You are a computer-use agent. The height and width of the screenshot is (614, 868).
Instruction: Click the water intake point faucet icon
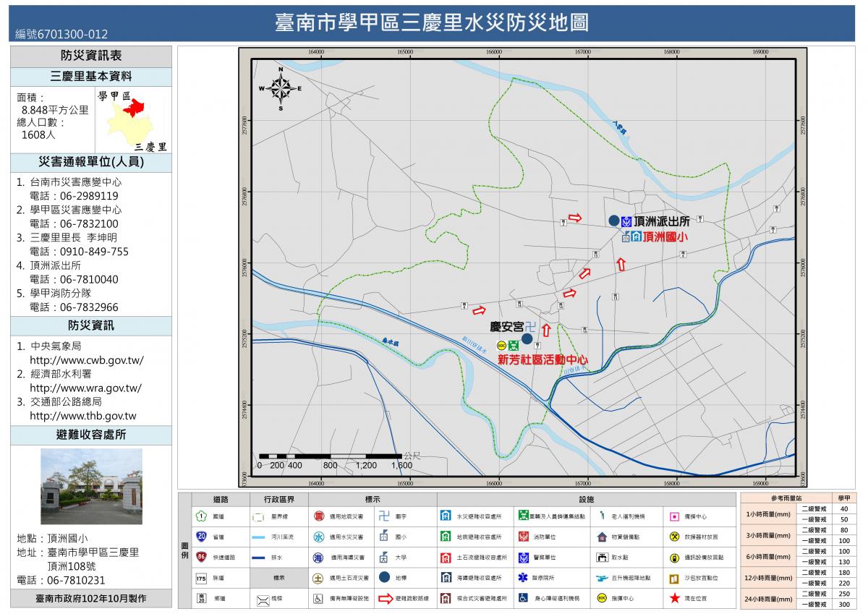pos(602,558)
